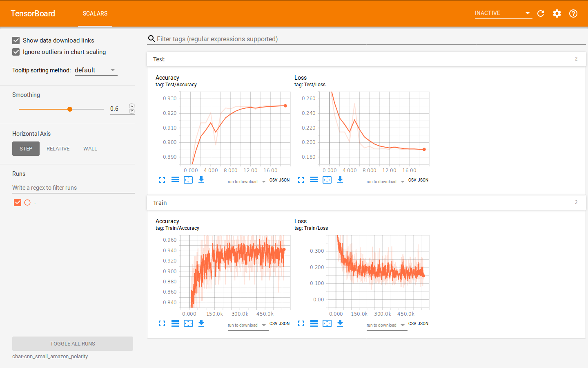Download Train Loss data as JSON
This screenshot has height=368, width=588.
[423, 323]
